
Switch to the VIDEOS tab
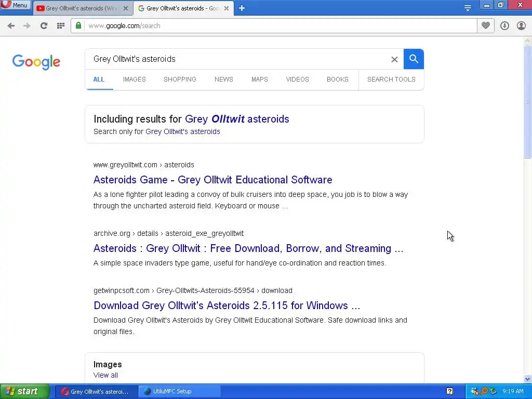click(297, 79)
